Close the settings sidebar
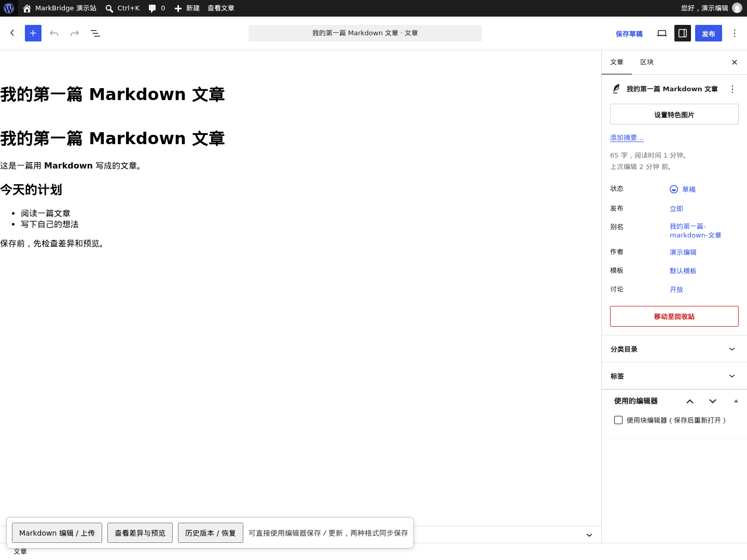The width and height of the screenshot is (747, 560). (735, 62)
